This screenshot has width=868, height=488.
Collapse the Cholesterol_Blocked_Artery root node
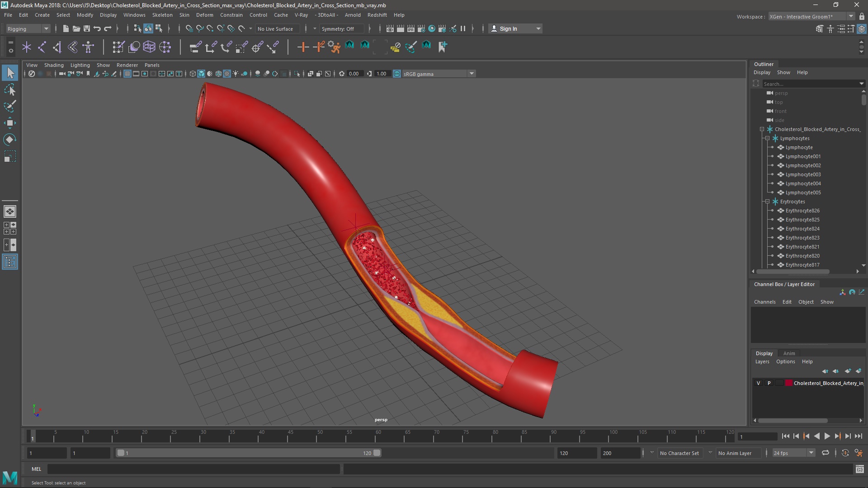[762, 129]
